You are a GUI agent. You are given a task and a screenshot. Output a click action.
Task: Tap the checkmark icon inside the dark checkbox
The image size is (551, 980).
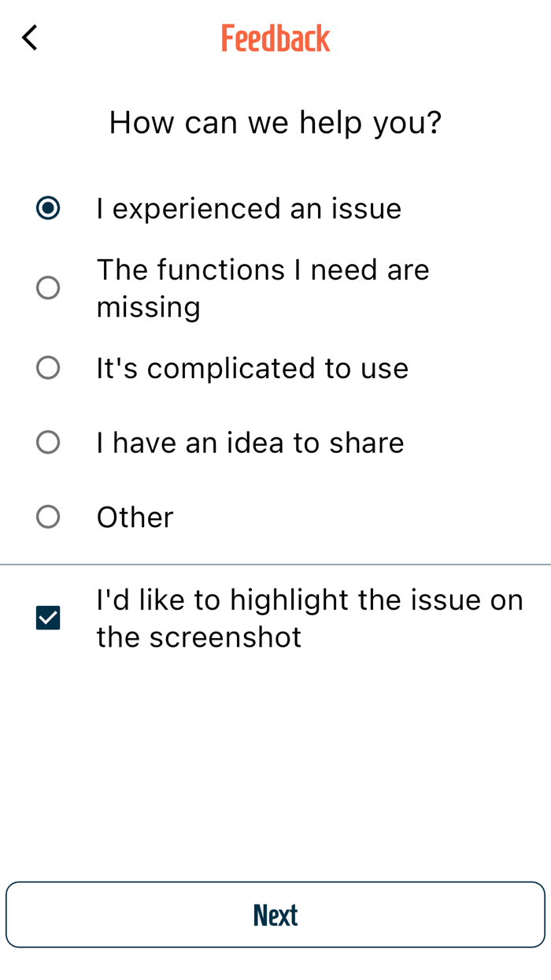[48, 618]
